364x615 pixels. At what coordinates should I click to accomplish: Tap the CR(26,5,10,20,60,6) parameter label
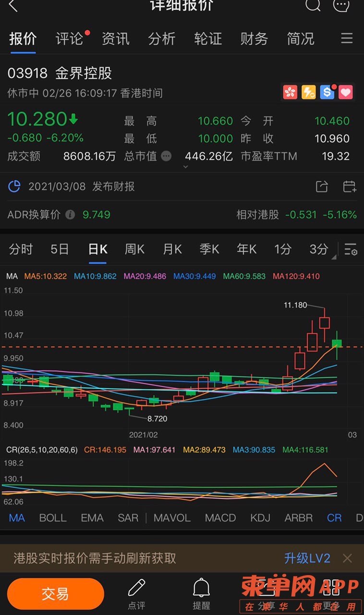click(42, 450)
